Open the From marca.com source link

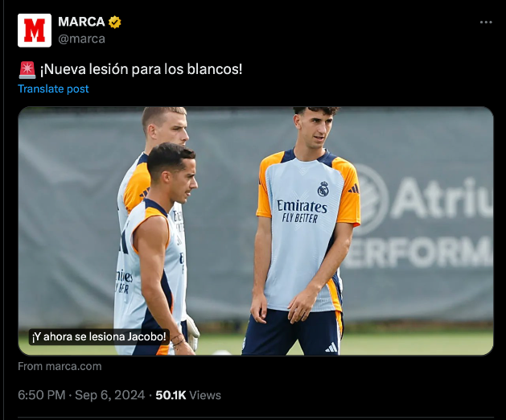pos(60,366)
